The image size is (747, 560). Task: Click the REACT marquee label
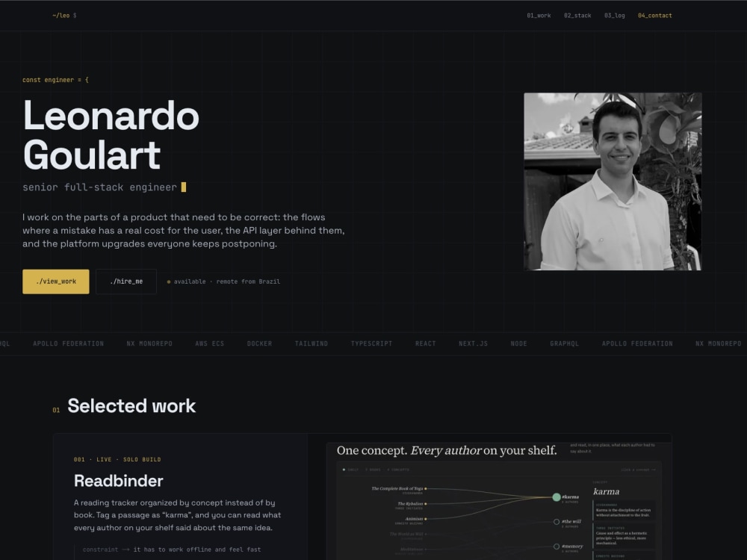click(425, 343)
